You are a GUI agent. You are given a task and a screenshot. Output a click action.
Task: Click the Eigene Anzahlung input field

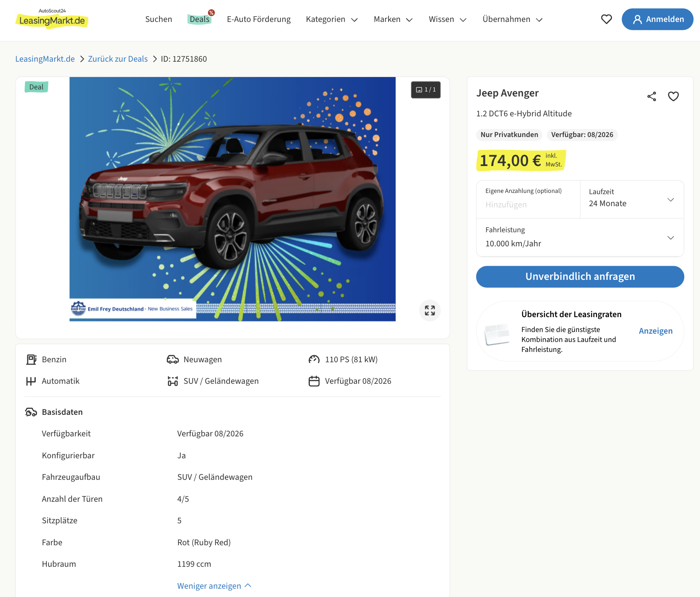coord(528,205)
